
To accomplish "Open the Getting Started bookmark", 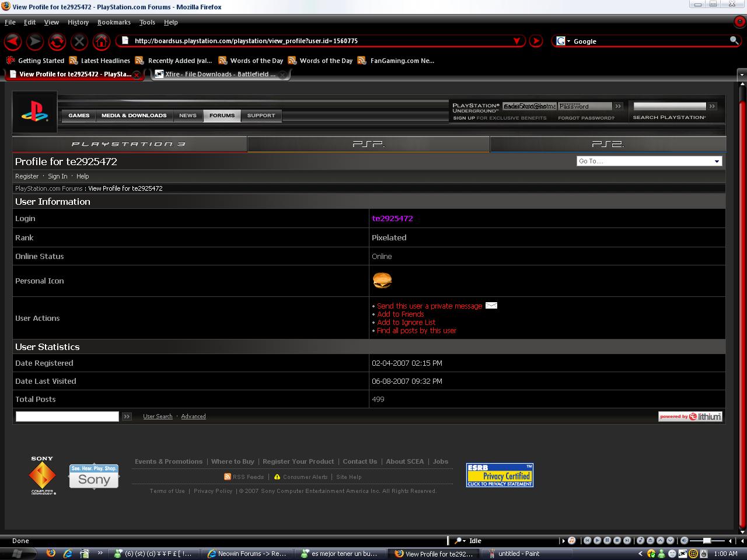I will click(x=35, y=61).
